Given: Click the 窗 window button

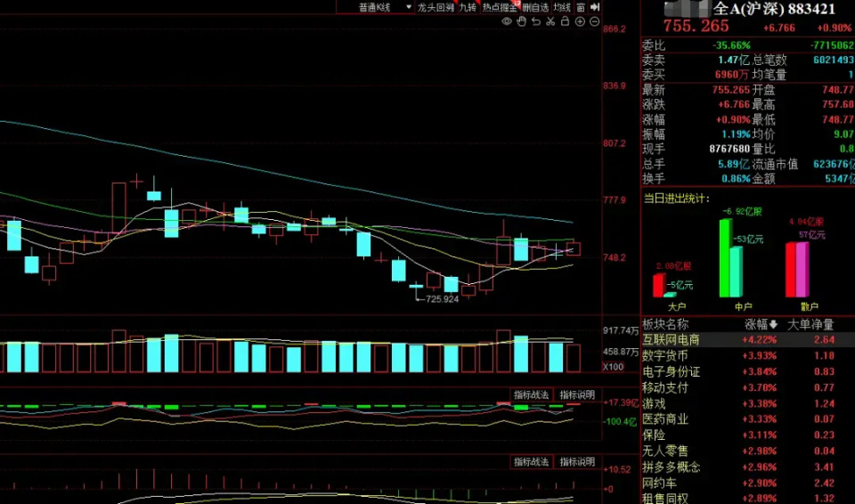Looking at the screenshot, I should [x=582, y=7].
